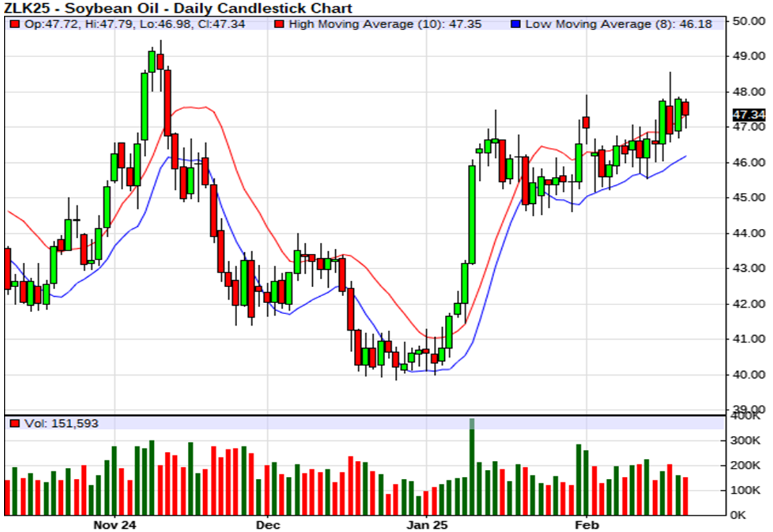Click the Jan 25 date axis label
Viewport: 773px width, 532px height.
pos(426,525)
